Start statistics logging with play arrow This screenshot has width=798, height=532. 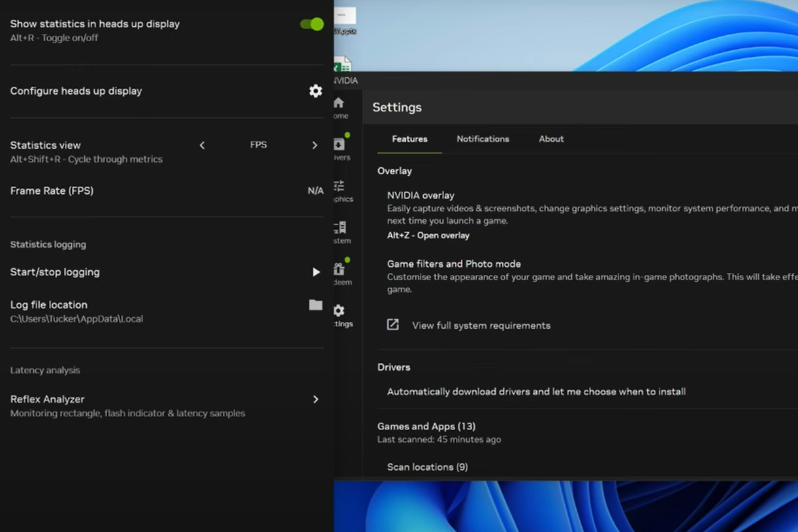click(x=315, y=272)
